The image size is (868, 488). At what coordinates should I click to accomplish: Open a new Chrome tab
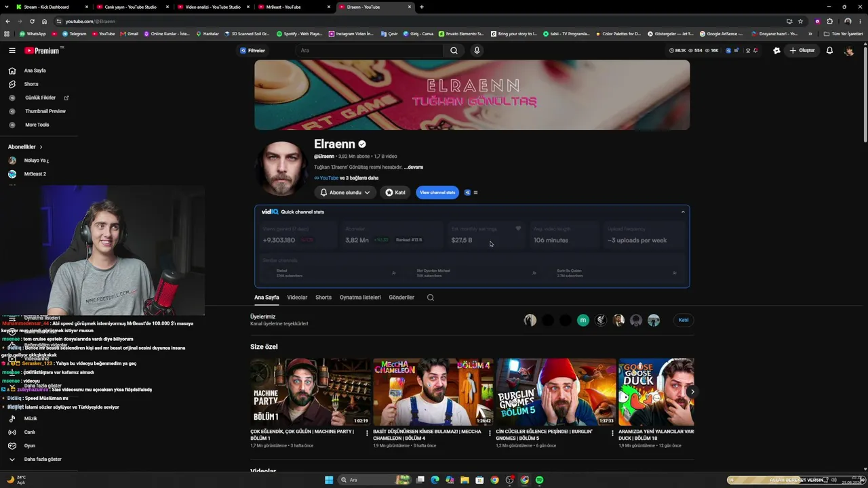point(422,7)
